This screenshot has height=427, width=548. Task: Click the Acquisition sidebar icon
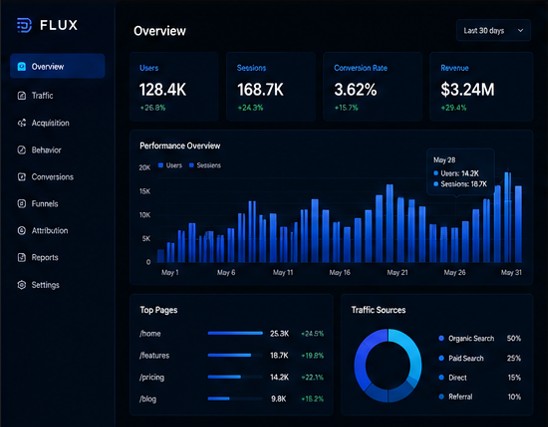point(22,123)
